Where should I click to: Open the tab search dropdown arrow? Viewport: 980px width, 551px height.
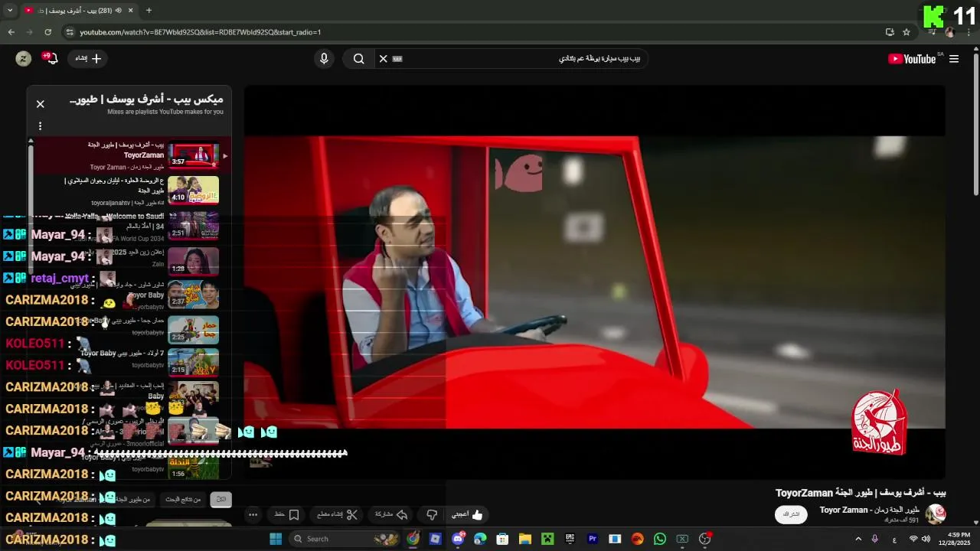pyautogui.click(x=10, y=11)
